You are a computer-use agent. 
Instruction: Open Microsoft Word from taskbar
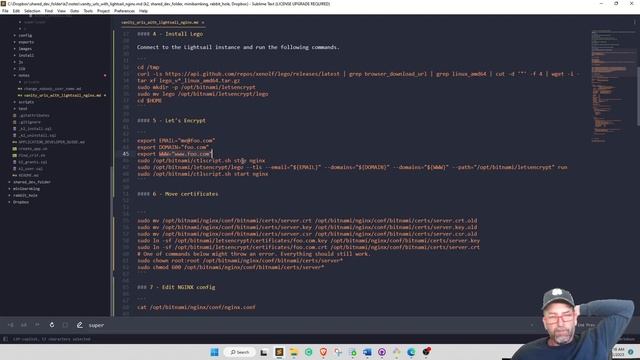[x=367, y=352]
